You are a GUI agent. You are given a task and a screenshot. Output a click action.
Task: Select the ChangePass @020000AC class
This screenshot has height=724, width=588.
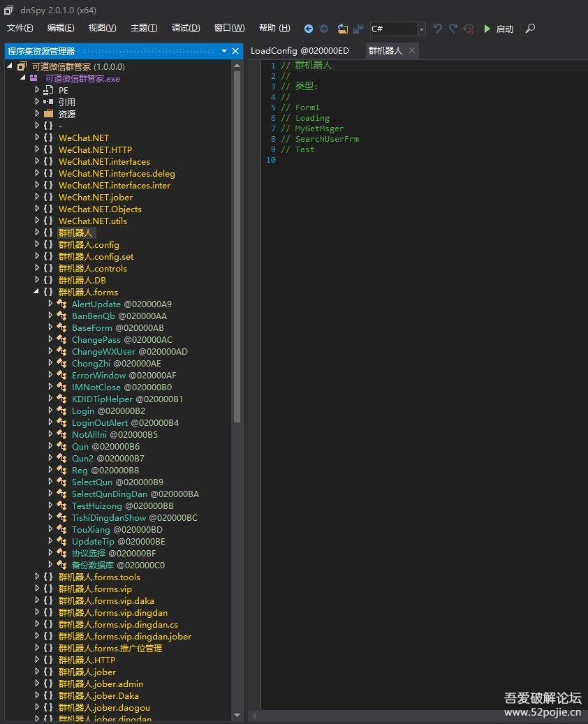click(122, 339)
